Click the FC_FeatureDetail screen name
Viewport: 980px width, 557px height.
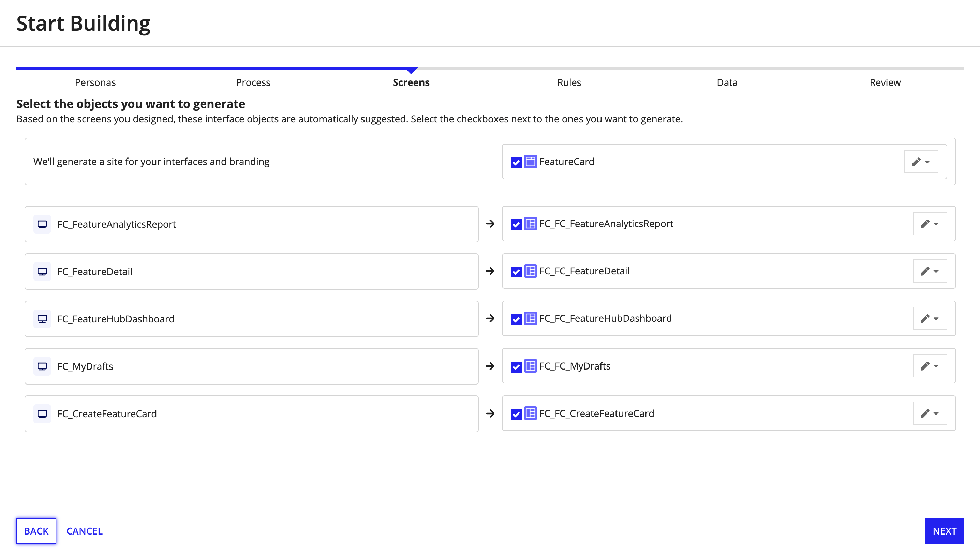point(95,272)
